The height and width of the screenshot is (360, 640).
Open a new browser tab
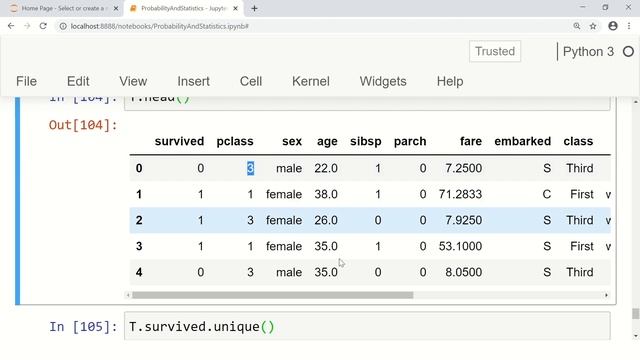254,8
